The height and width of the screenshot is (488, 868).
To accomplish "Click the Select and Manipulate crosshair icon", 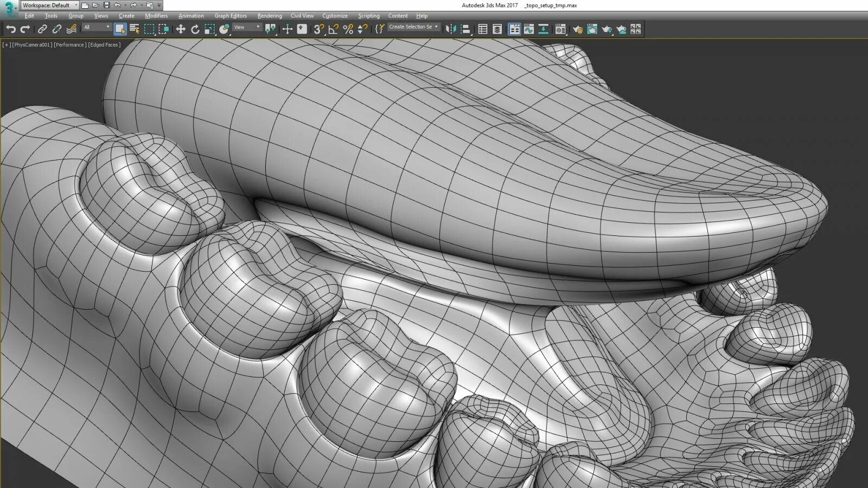I will pyautogui.click(x=288, y=29).
